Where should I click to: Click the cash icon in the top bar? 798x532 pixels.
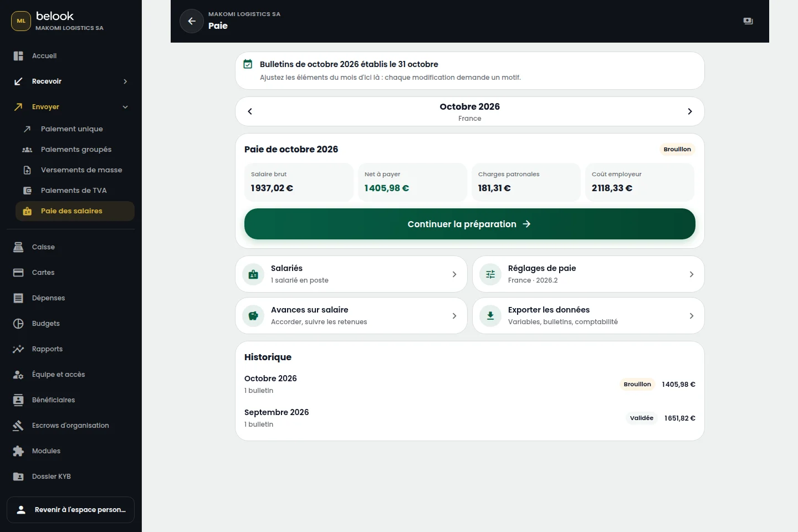[748, 21]
